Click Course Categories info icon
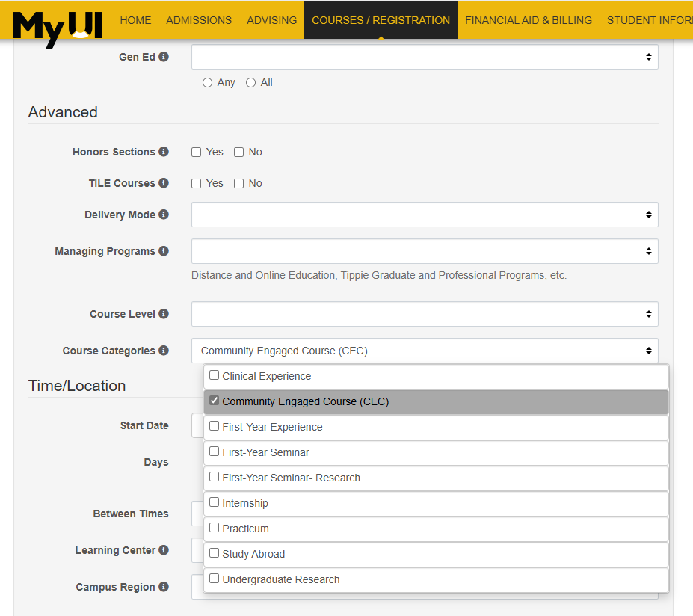693x616 pixels. (164, 351)
